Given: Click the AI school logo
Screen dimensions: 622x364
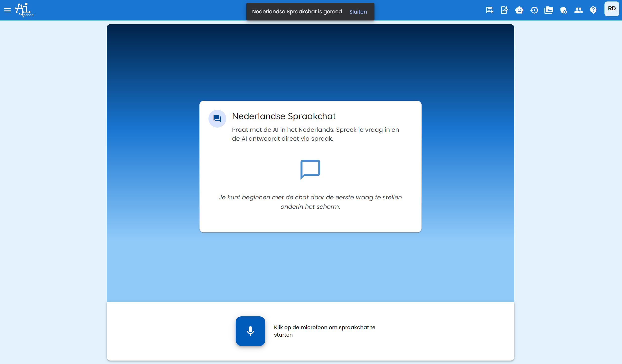Looking at the screenshot, I should pyautogui.click(x=24, y=10).
